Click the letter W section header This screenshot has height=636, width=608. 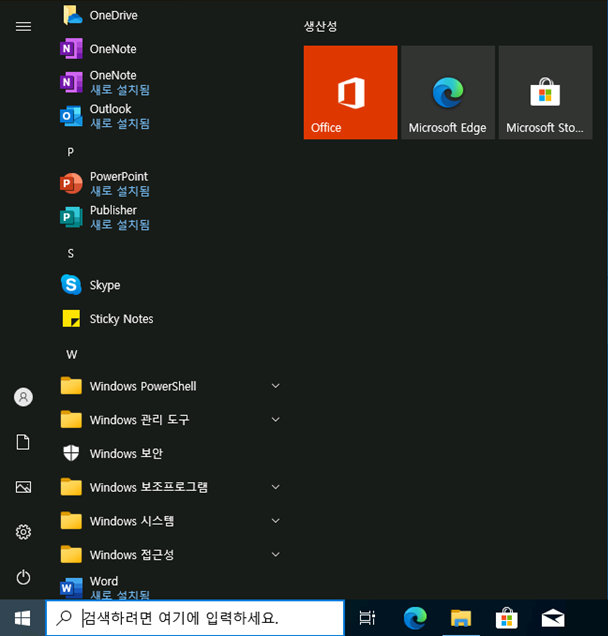[71, 355]
